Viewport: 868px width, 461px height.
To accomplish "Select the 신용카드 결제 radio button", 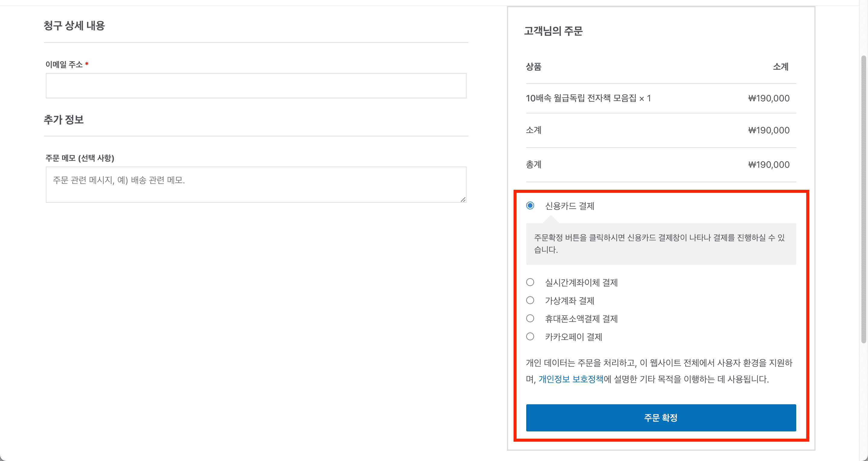I will point(530,205).
